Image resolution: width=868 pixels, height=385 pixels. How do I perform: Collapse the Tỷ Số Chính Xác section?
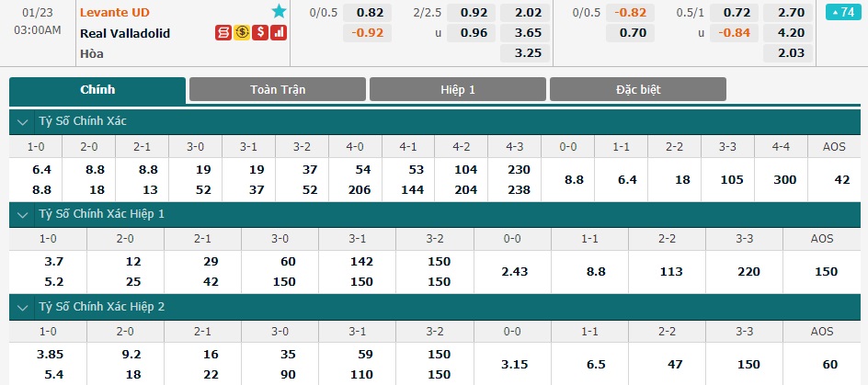[x=23, y=121]
